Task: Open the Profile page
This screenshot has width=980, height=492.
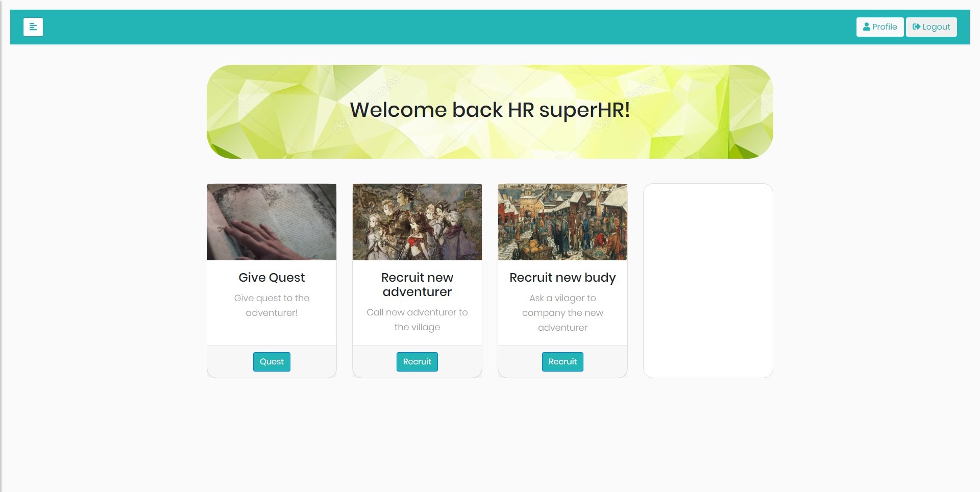Action: click(880, 27)
